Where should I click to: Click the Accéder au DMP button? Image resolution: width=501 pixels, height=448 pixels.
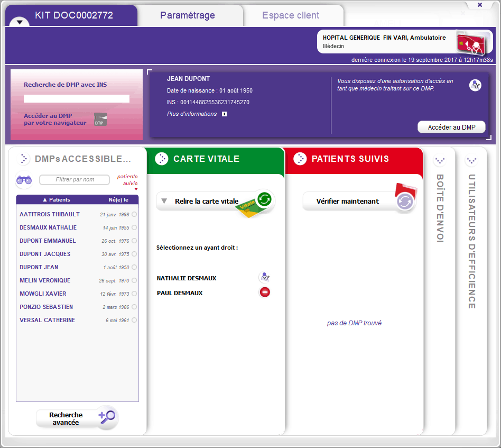[x=451, y=127]
